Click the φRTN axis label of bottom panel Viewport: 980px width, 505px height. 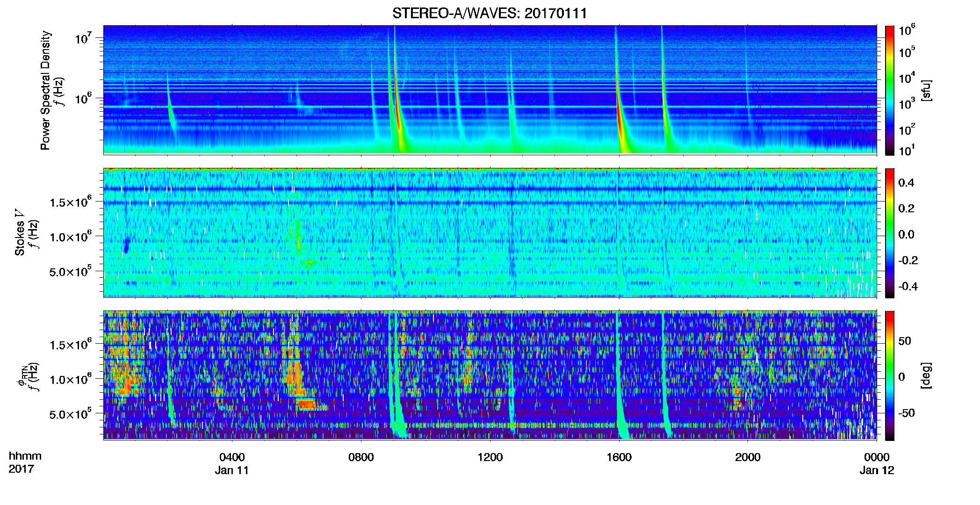coord(21,375)
